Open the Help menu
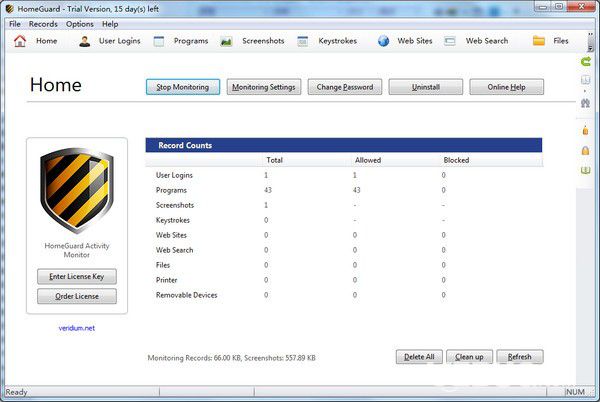The height and width of the screenshot is (402, 600). pyautogui.click(x=110, y=24)
